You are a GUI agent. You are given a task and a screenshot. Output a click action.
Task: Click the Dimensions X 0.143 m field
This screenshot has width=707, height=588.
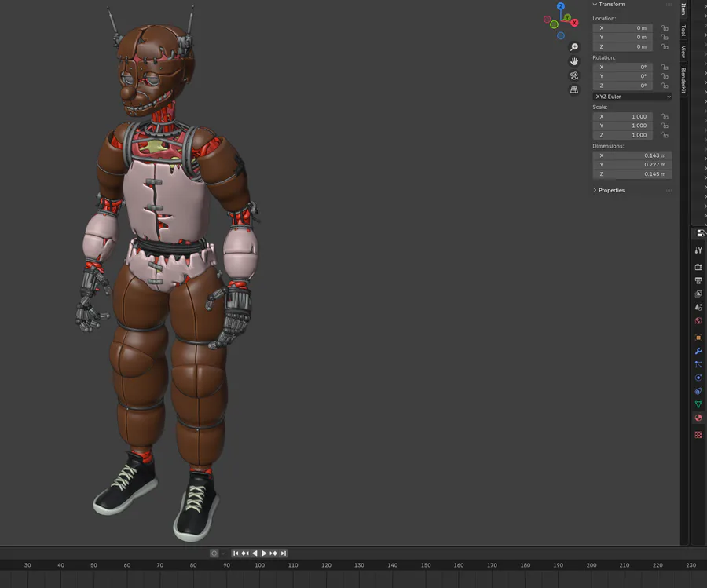pyautogui.click(x=632, y=155)
